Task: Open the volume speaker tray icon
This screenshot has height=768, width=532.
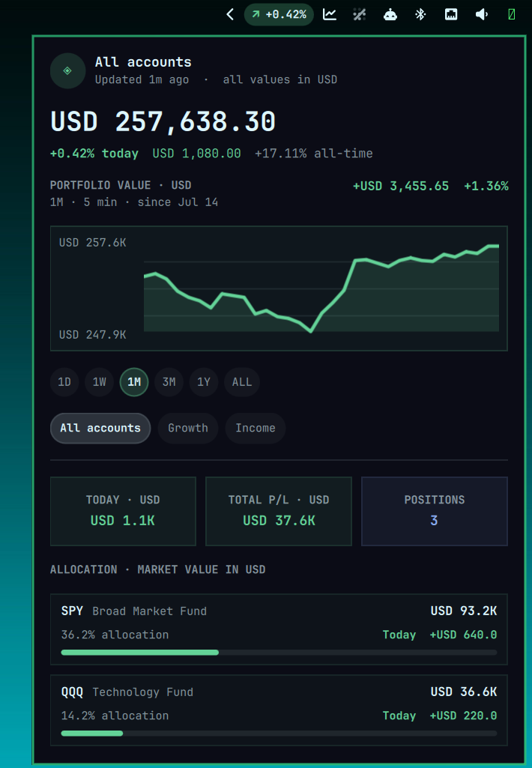Action: (x=482, y=14)
